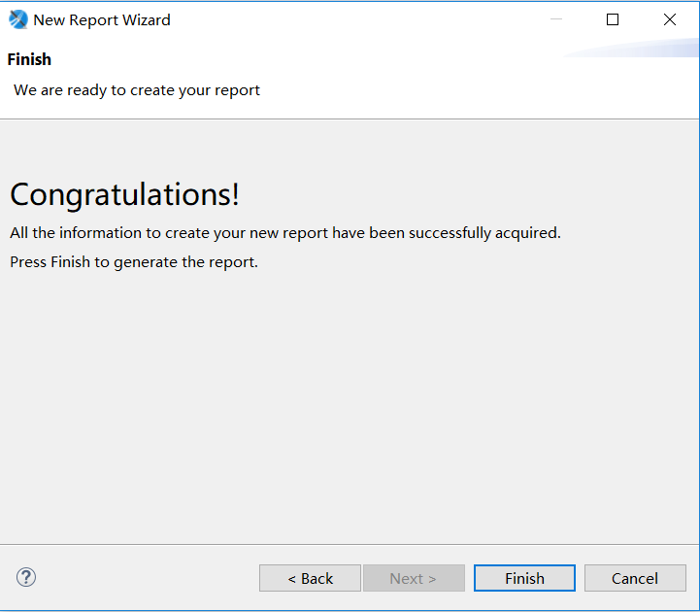Click the Congratulations! heading text
700x612 pixels.
pos(124,194)
